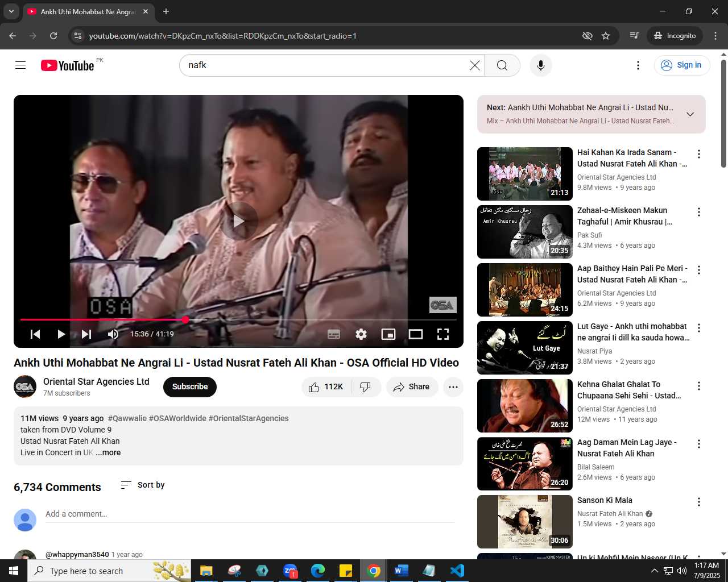This screenshot has width=728, height=582.
Task: Open options for Kehna Ghalat Ghalat To
Action: pyautogui.click(x=699, y=386)
